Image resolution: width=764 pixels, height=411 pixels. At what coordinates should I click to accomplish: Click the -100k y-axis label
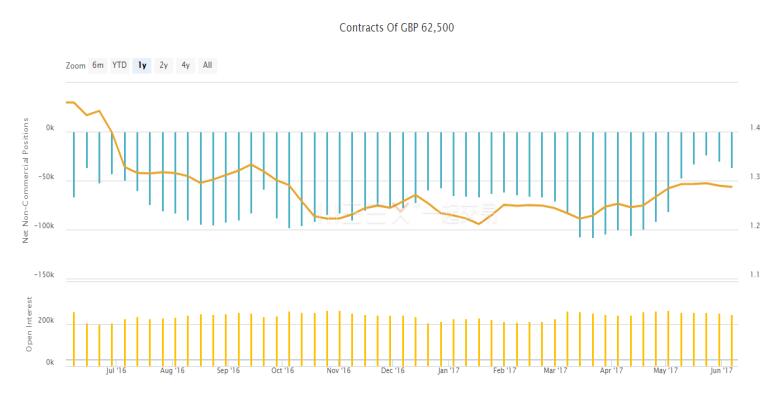tap(46, 226)
